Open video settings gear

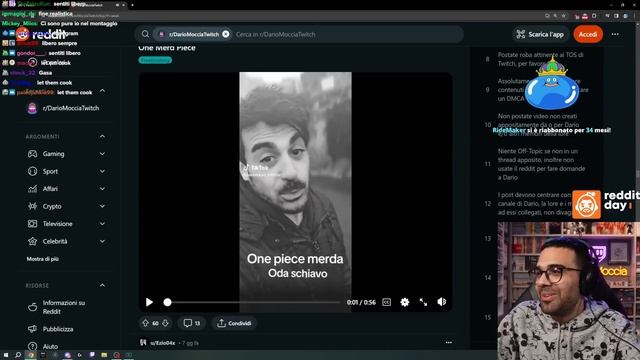click(x=404, y=302)
